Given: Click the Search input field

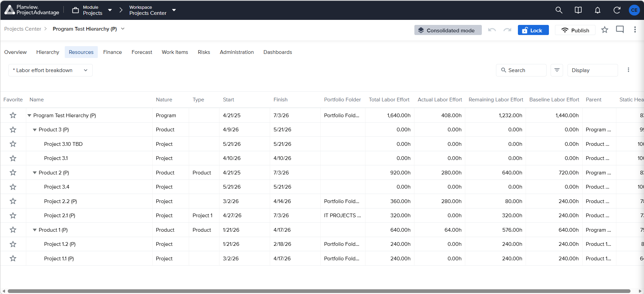Looking at the screenshot, I should 521,70.
